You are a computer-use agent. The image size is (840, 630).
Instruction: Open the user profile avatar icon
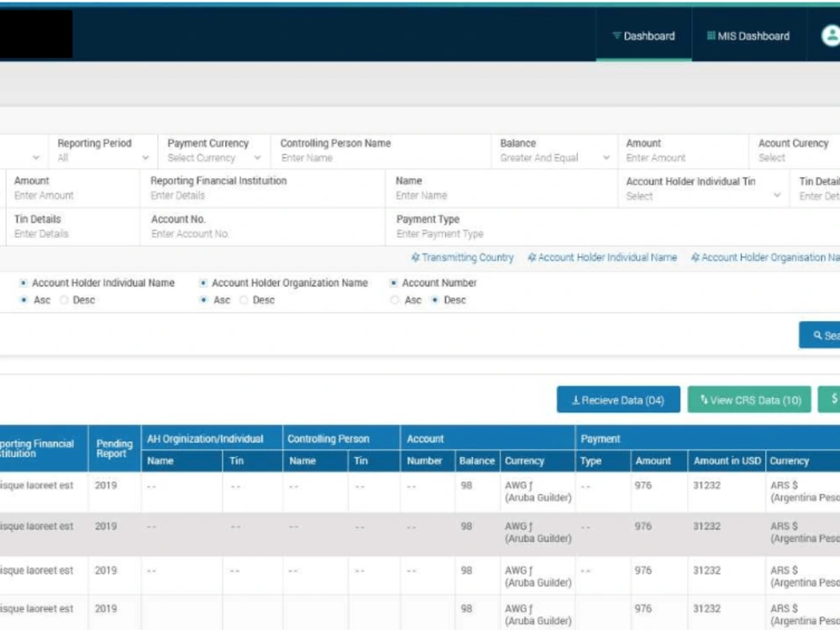(x=831, y=36)
